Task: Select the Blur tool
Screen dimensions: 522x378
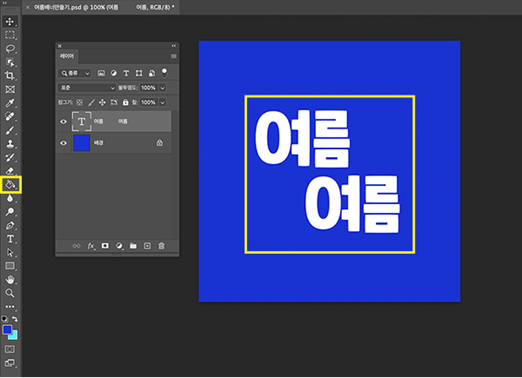Action: tap(10, 198)
